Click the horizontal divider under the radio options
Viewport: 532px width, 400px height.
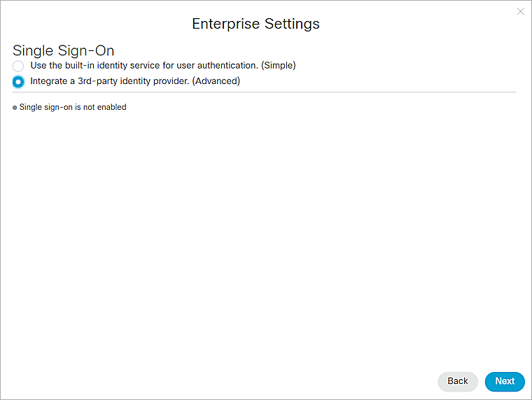coord(265,92)
